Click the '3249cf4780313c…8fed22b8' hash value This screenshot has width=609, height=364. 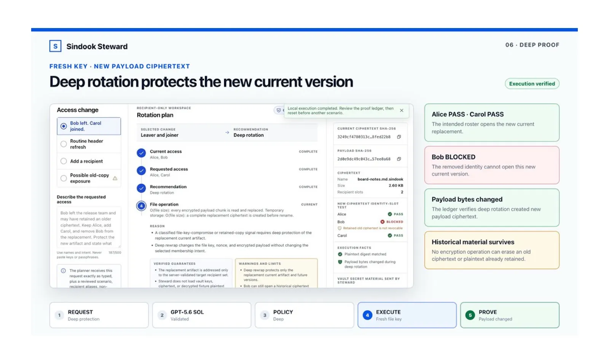click(x=364, y=137)
